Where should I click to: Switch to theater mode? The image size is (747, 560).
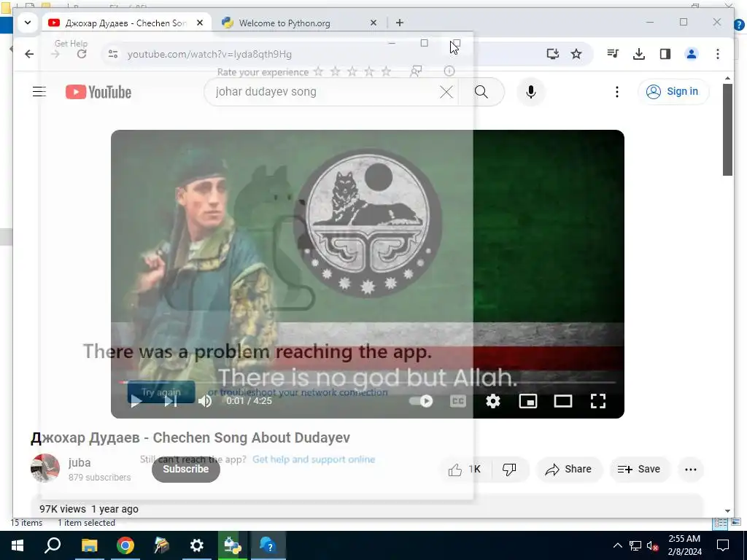point(563,401)
